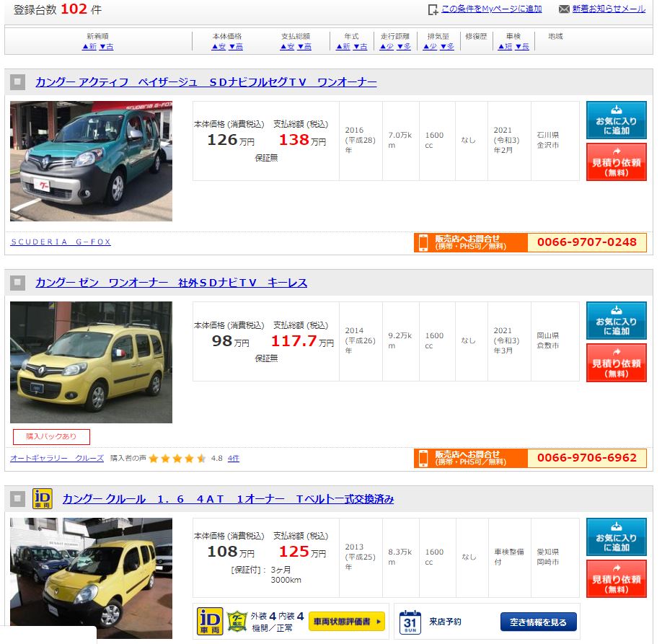This screenshot has height=644, width=662.
Task: Add the 108万円 Kangoo to favorites
Action: click(x=617, y=537)
